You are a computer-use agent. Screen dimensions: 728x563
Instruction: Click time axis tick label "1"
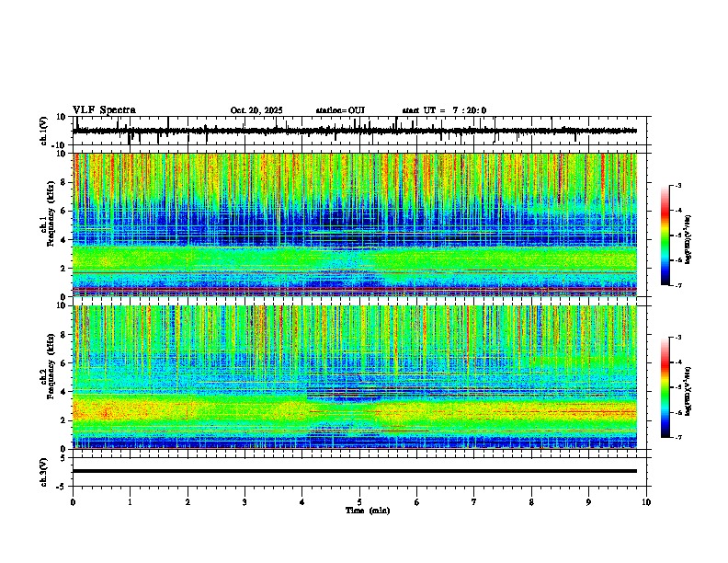[x=130, y=502]
